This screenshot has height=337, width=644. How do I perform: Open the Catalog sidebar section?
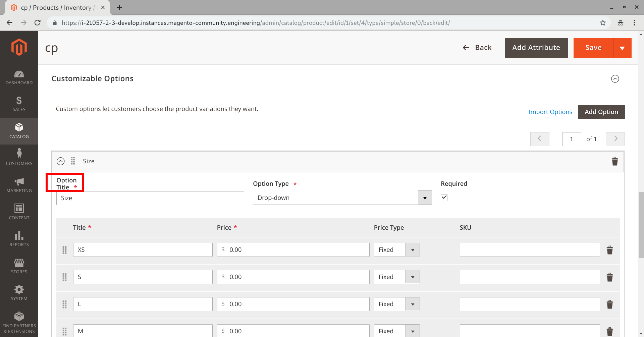click(x=19, y=131)
